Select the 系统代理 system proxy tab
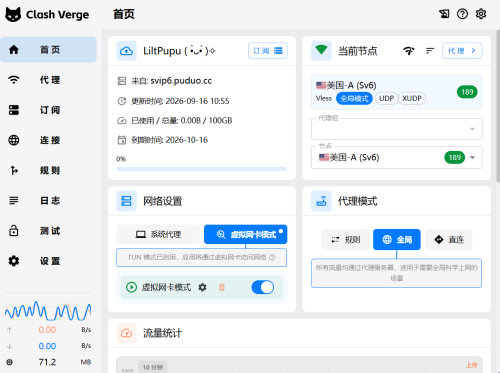Image resolution: width=500 pixels, height=373 pixels. pyautogui.click(x=158, y=234)
